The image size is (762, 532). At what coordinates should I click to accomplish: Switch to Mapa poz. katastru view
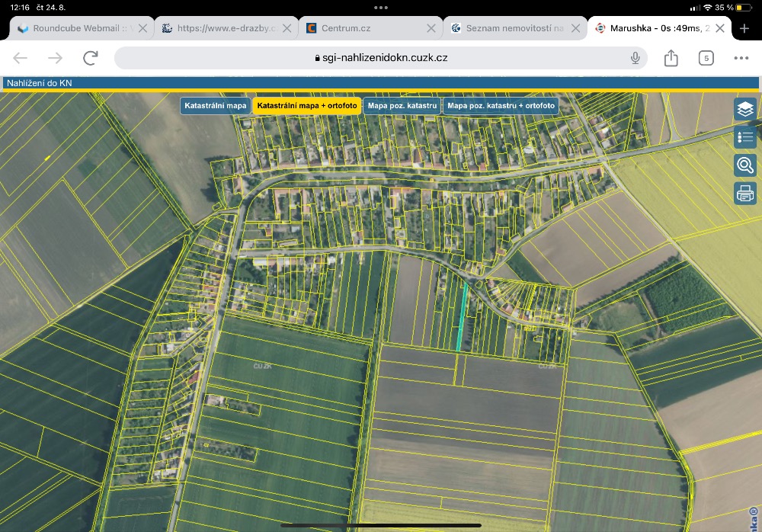402,105
